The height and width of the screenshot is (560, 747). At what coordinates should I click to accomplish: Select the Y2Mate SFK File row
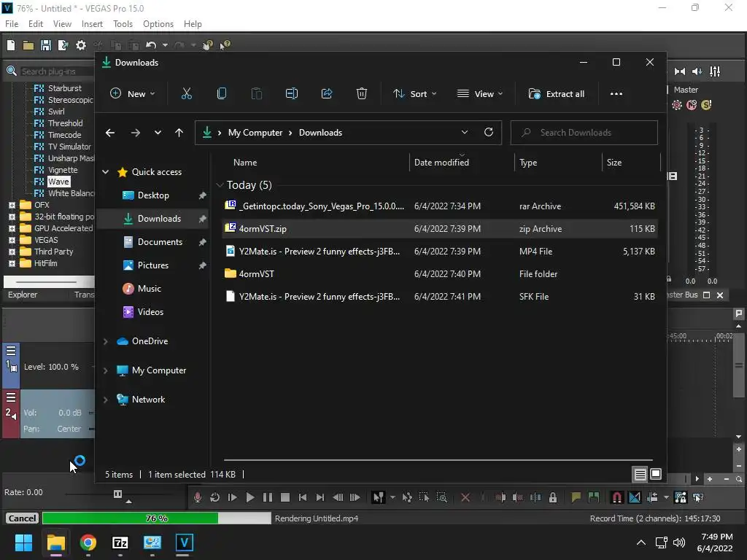(440, 296)
